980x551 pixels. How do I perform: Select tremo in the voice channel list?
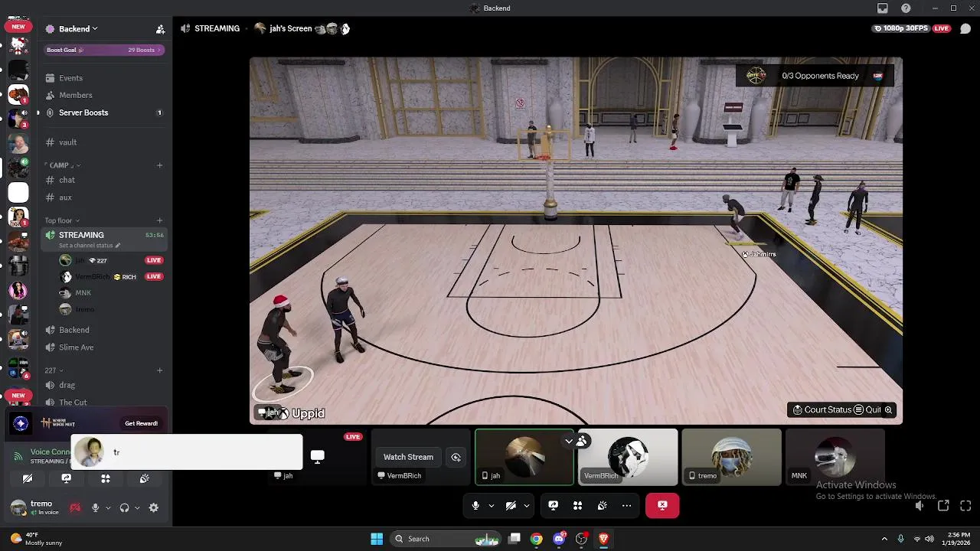click(113, 309)
